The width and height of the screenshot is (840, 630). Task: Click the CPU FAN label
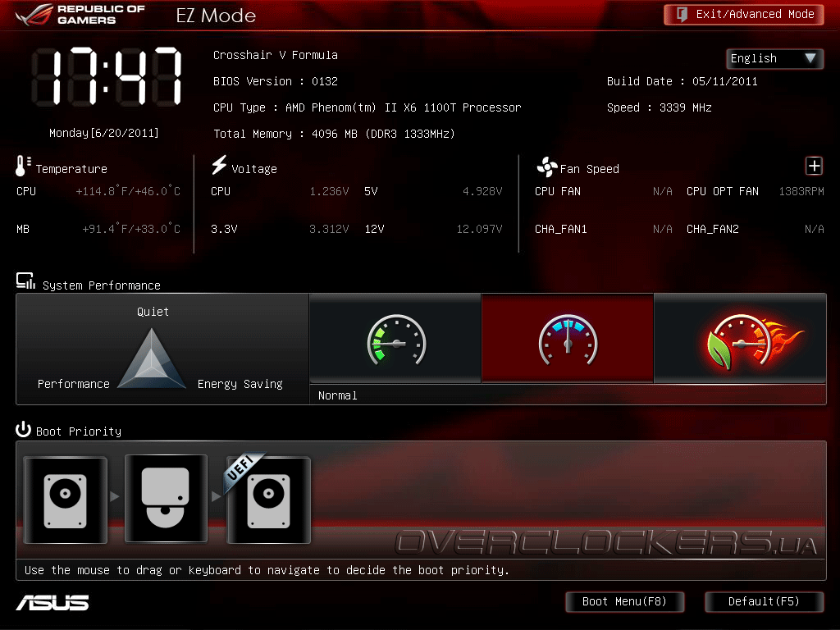(x=558, y=191)
